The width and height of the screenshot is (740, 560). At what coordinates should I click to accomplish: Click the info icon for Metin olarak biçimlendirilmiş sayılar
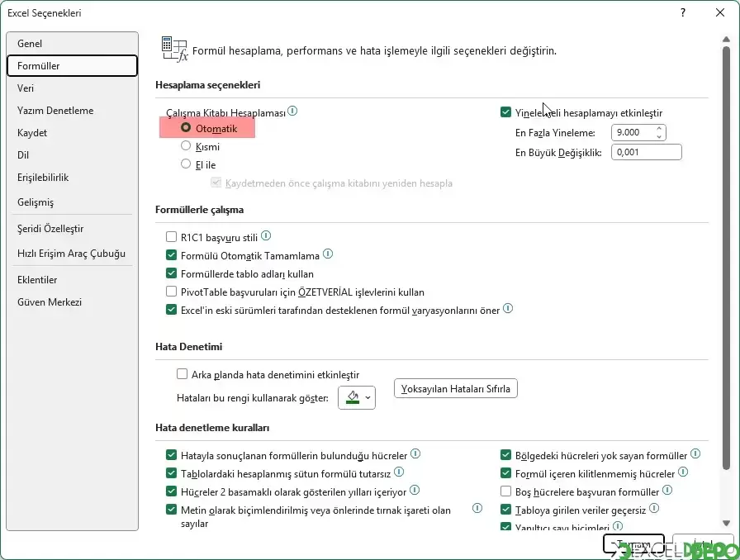[x=477, y=508]
